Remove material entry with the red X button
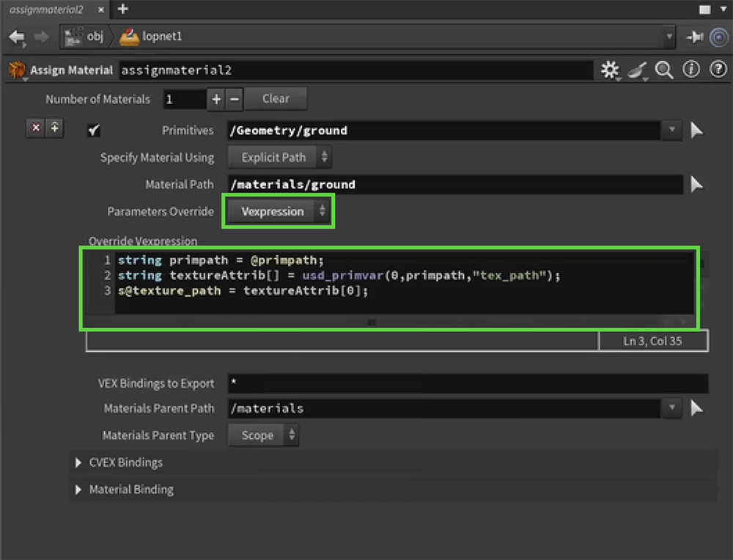Viewport: 733px width, 560px height. [x=35, y=129]
